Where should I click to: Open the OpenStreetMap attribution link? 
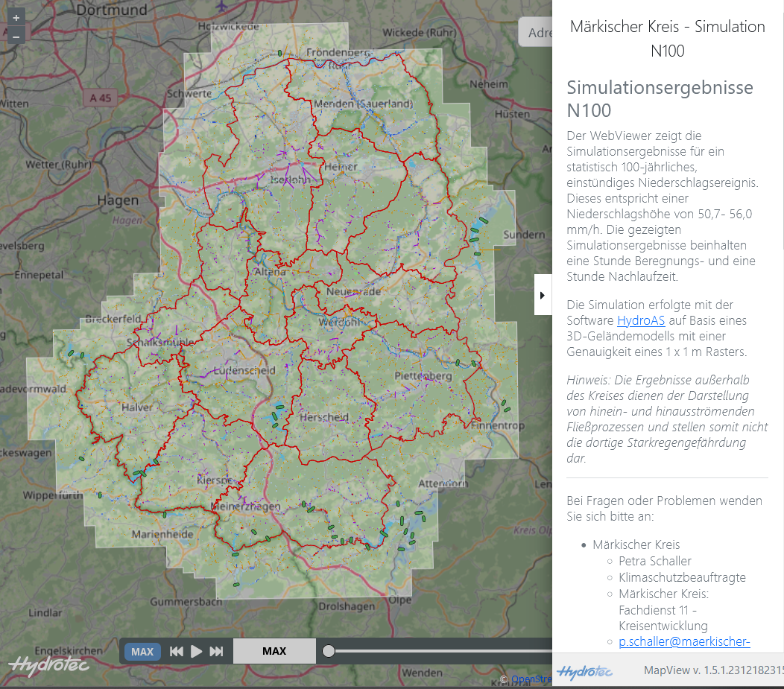tap(531, 679)
